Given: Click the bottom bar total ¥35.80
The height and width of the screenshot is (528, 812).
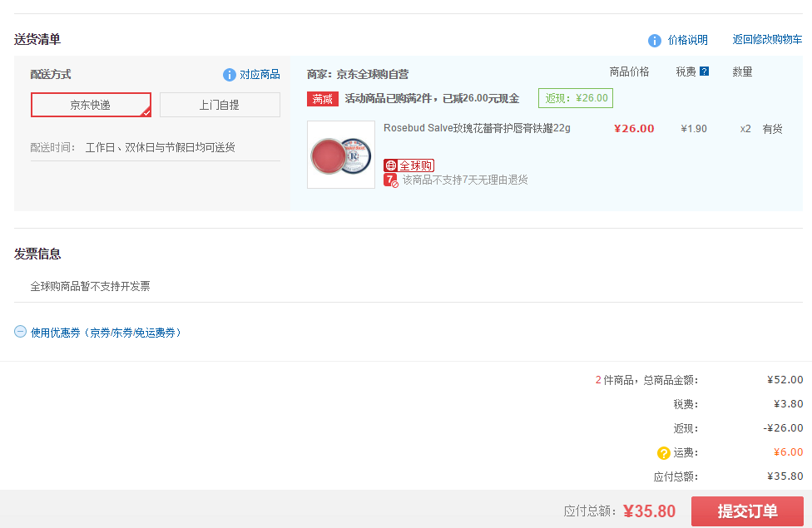Looking at the screenshot, I should click(x=650, y=511).
